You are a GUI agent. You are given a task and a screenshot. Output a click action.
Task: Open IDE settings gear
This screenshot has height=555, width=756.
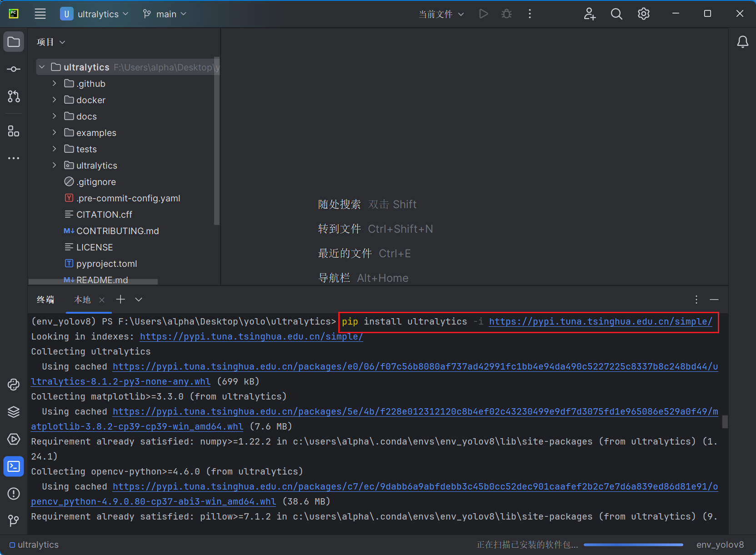click(x=644, y=14)
